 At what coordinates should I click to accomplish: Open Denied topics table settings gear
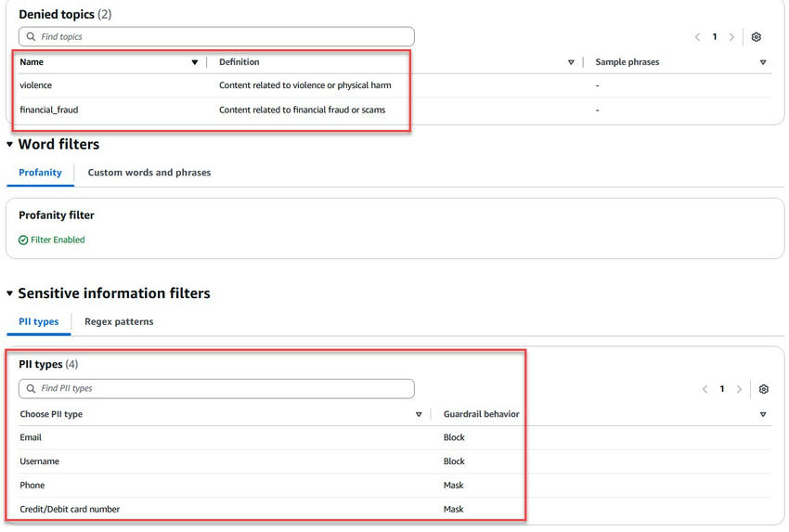click(x=757, y=37)
